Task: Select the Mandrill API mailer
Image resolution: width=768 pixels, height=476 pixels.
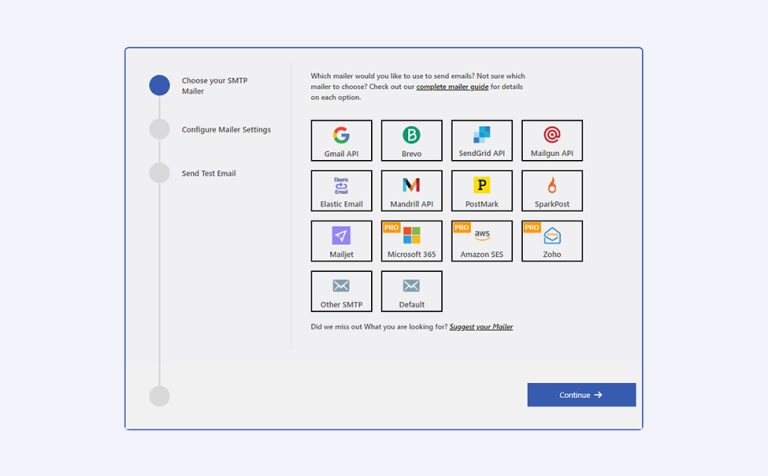Action: (411, 191)
